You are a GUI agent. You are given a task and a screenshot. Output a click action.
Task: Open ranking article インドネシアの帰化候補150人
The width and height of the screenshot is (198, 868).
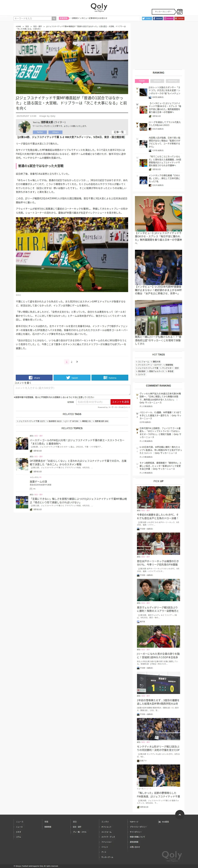(165, 178)
